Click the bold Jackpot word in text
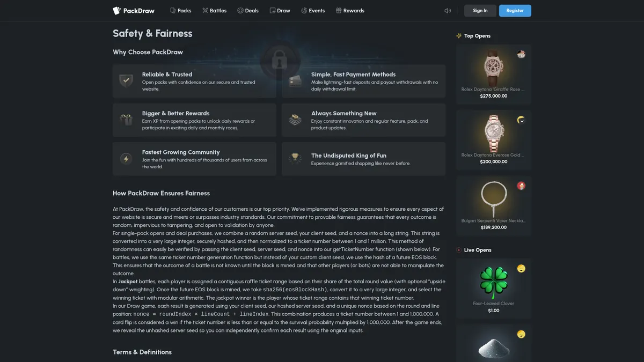Viewport: 644px width, 362px height. click(x=128, y=282)
